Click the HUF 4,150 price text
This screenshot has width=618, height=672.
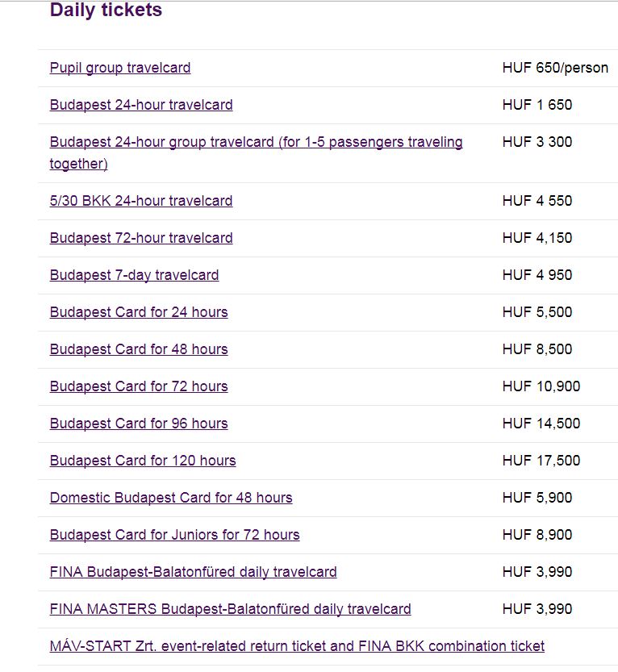pos(537,238)
